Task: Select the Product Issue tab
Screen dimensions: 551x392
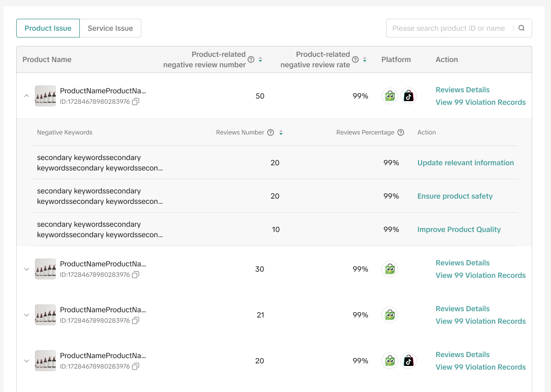Action: click(48, 28)
